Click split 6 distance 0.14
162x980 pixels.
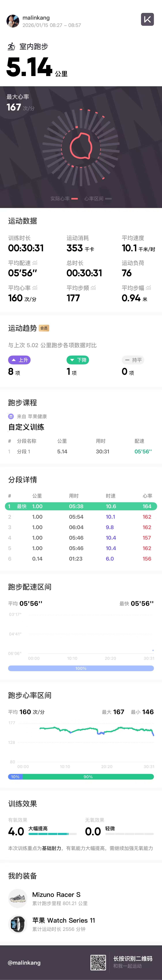(37, 559)
